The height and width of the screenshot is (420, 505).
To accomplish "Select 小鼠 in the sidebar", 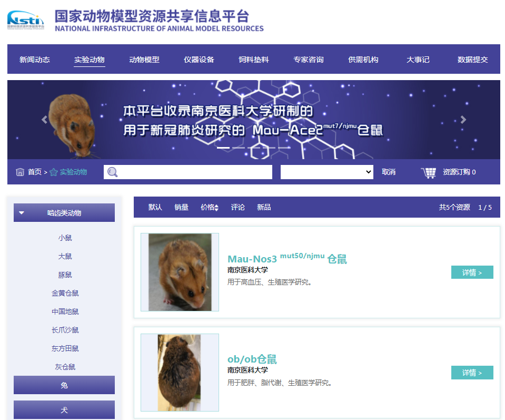I will (65, 238).
